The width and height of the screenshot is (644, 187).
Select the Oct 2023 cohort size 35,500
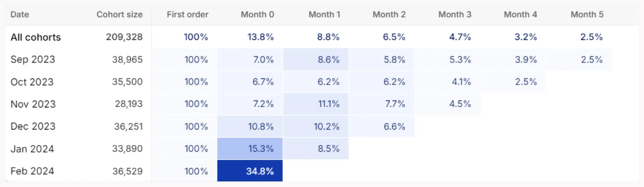click(127, 82)
